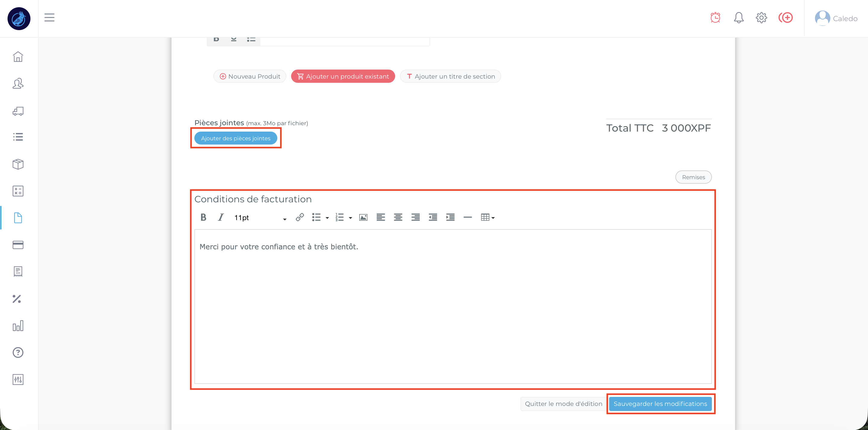Click the red alarm clock icon

click(x=715, y=17)
